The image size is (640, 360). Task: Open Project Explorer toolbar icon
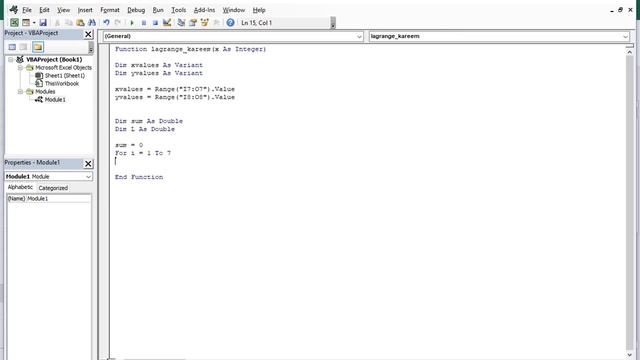point(181,23)
